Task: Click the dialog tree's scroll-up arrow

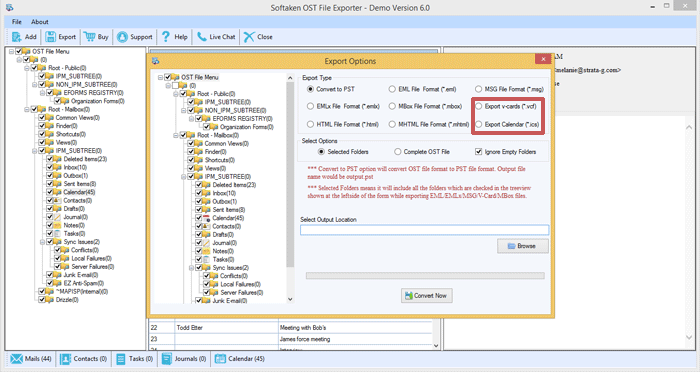Action: click(290, 78)
